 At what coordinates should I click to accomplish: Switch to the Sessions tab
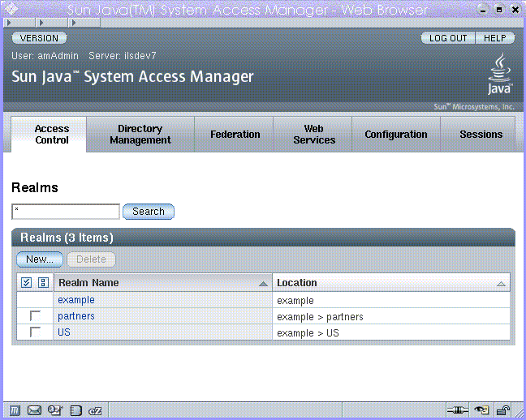(477, 134)
